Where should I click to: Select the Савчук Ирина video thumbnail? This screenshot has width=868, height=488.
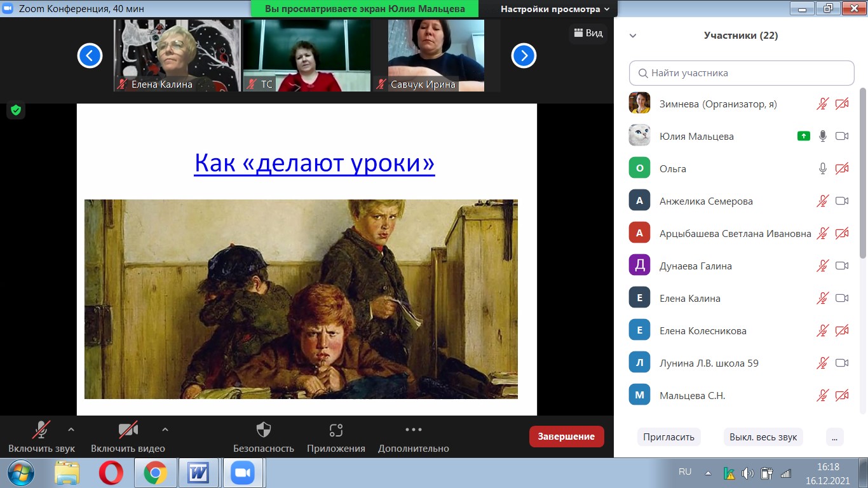tap(437, 55)
